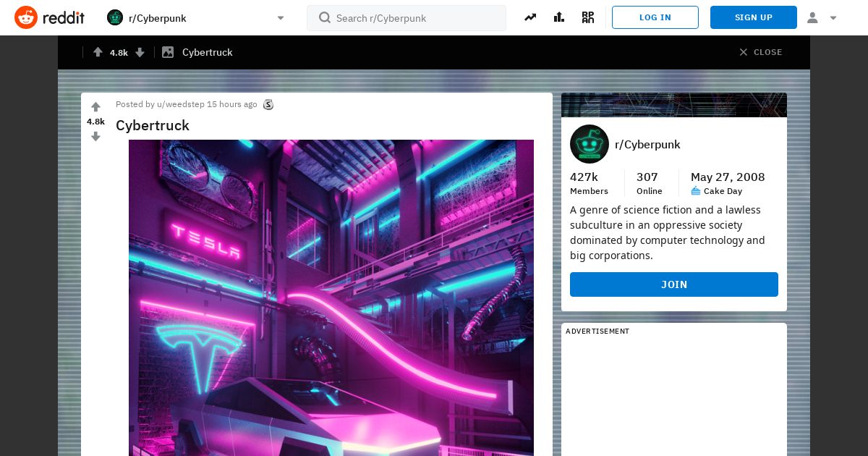Expand the r/Cyberpunk community dropdown

[281, 18]
